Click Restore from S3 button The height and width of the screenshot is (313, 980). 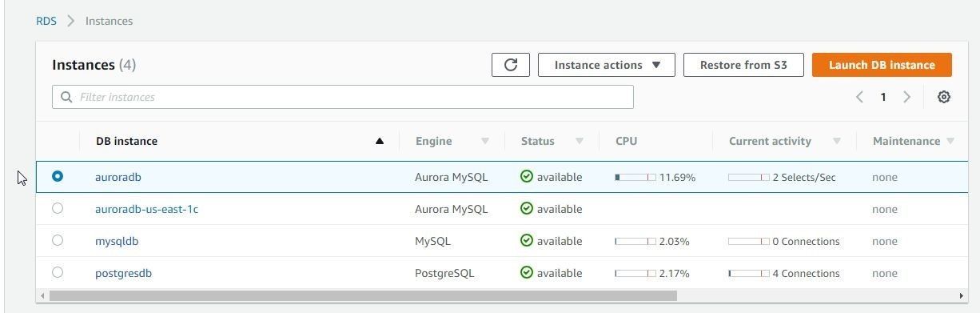(x=743, y=65)
